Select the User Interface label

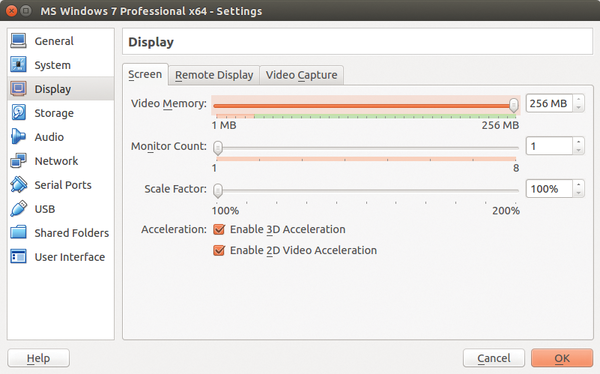(70, 257)
